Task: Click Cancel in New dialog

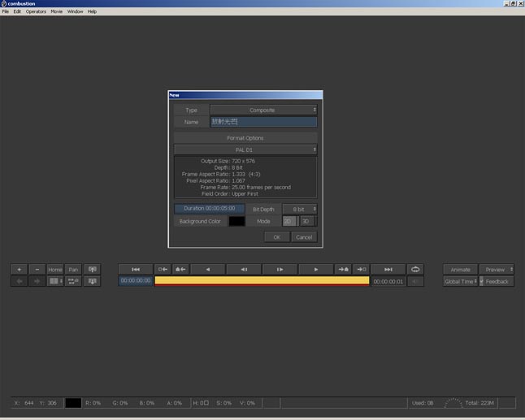Action: (x=304, y=237)
